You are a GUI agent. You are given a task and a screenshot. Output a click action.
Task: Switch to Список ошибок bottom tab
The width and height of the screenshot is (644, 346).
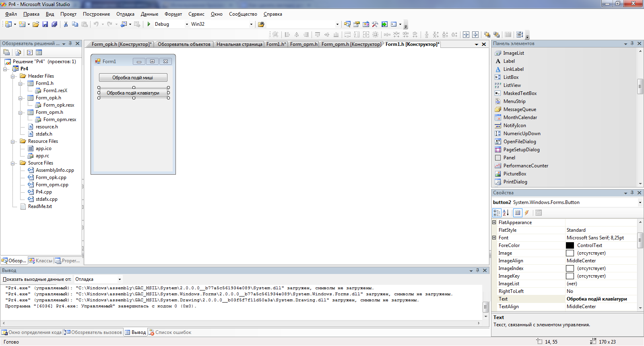(x=169, y=332)
